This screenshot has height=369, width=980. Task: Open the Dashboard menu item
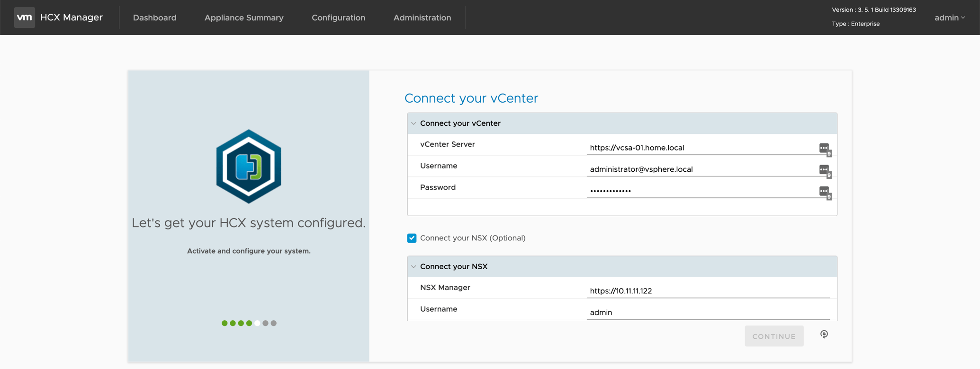coord(154,18)
